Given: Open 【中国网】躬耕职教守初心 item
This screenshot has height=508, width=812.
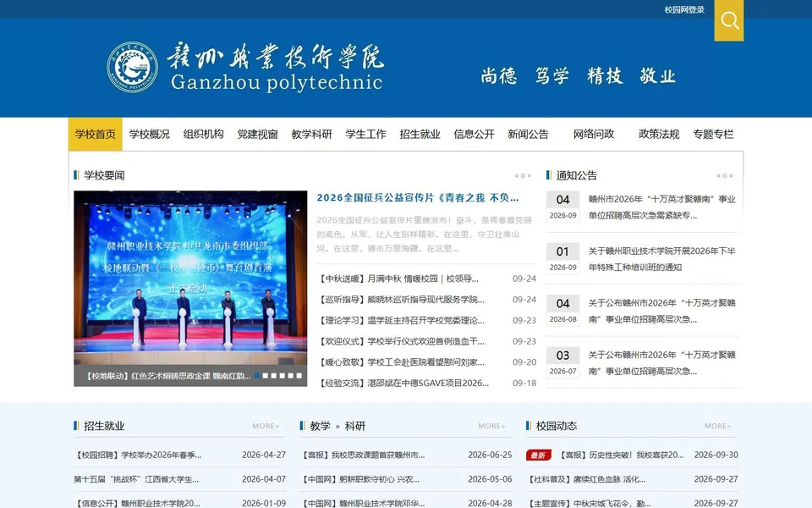Looking at the screenshot, I should [x=360, y=479].
